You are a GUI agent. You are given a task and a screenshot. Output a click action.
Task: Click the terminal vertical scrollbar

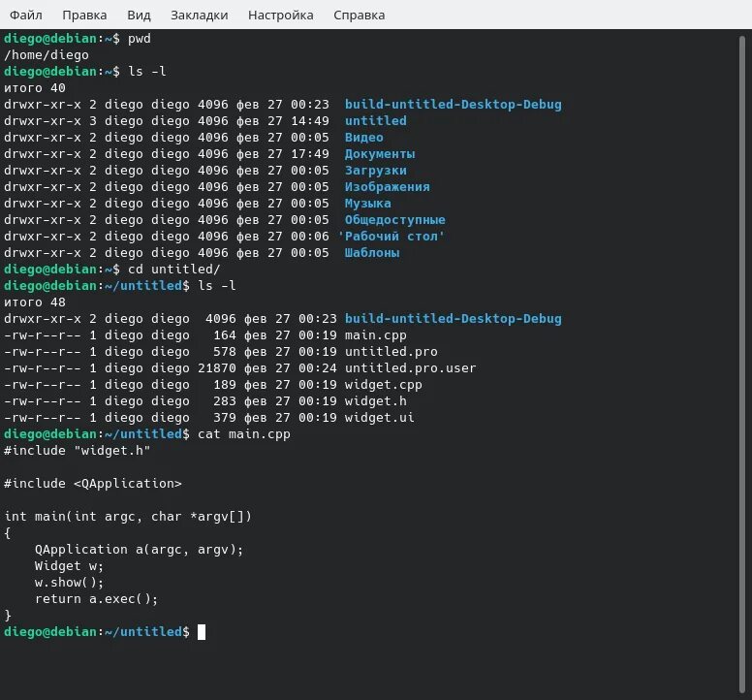click(x=742, y=365)
